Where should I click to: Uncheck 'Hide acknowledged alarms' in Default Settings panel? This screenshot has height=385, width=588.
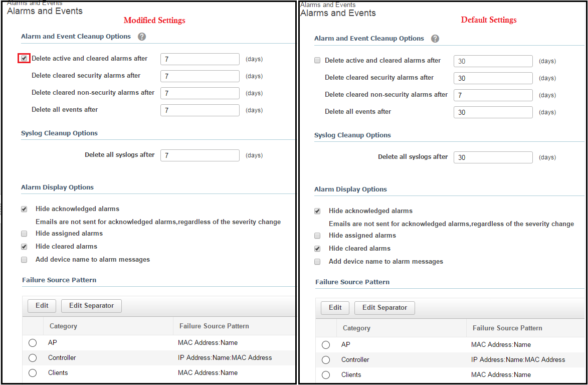pos(317,211)
